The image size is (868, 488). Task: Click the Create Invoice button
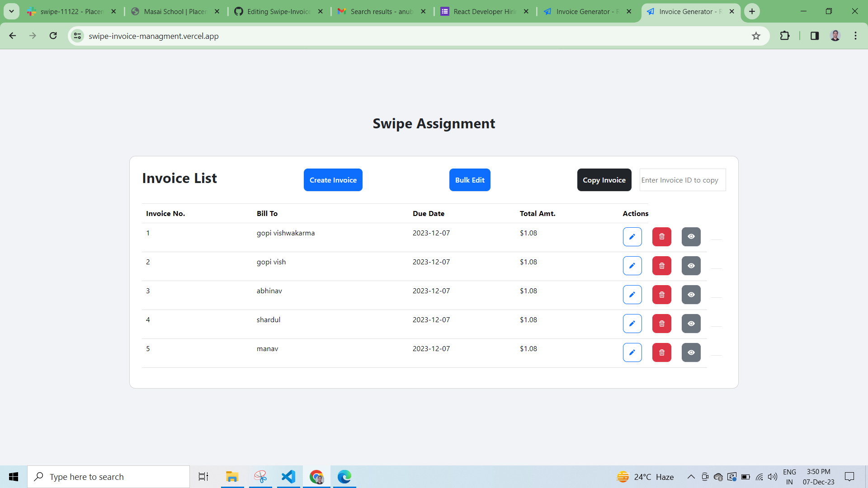coord(333,180)
